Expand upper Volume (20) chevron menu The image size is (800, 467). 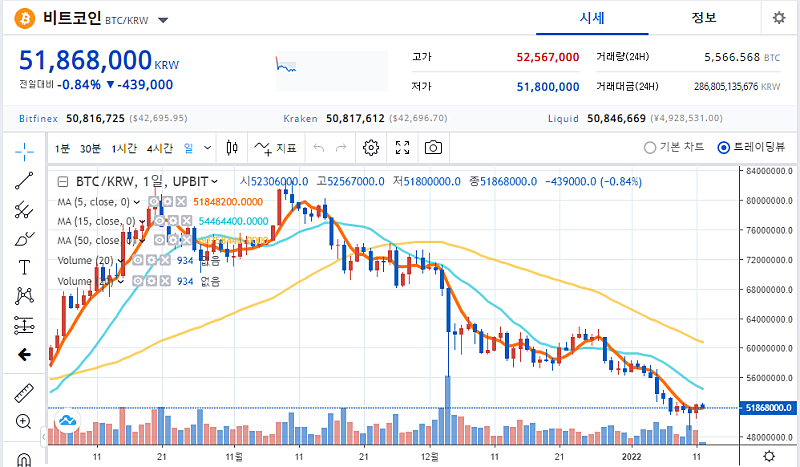coord(120,261)
